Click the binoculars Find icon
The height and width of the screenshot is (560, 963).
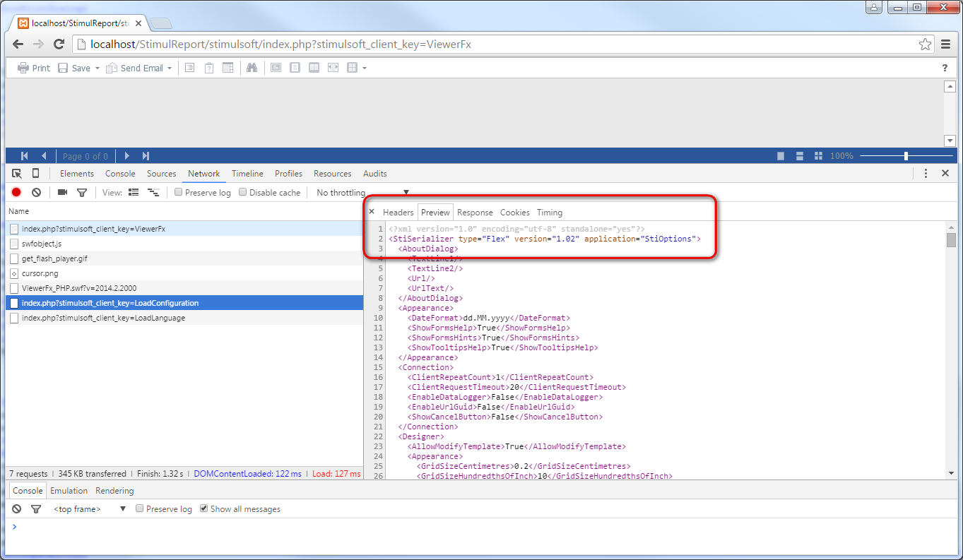(x=252, y=68)
